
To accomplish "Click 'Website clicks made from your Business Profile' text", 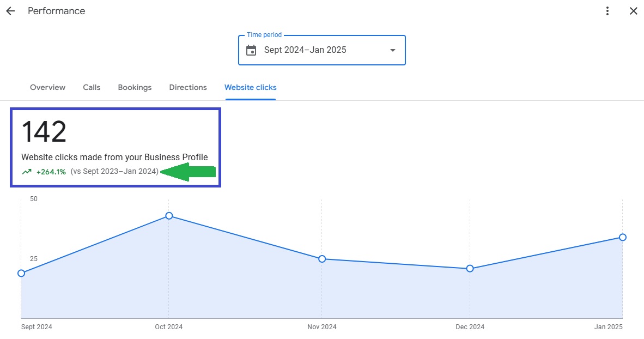I will click(114, 158).
